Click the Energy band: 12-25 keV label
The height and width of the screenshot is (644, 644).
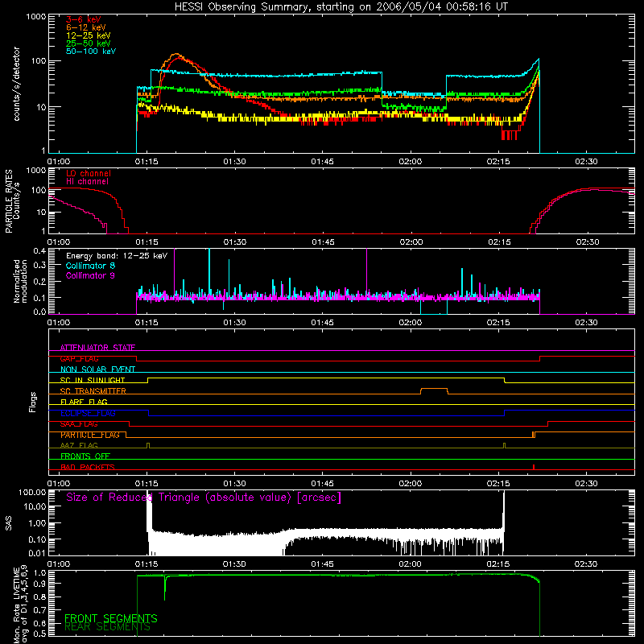117,256
